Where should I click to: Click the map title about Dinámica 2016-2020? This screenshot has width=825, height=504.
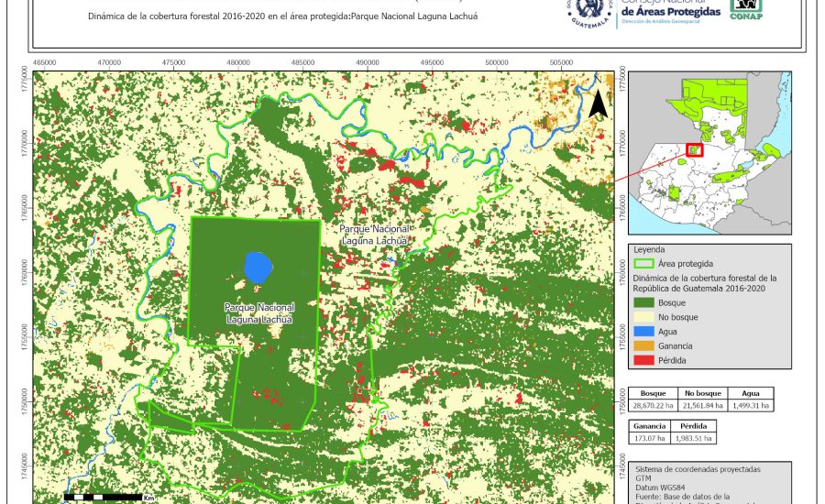284,16
